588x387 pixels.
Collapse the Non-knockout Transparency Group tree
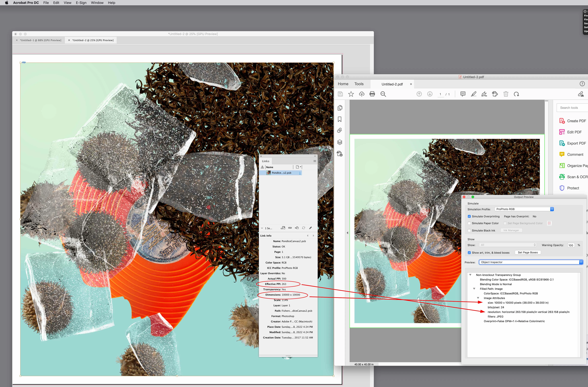[470, 275]
